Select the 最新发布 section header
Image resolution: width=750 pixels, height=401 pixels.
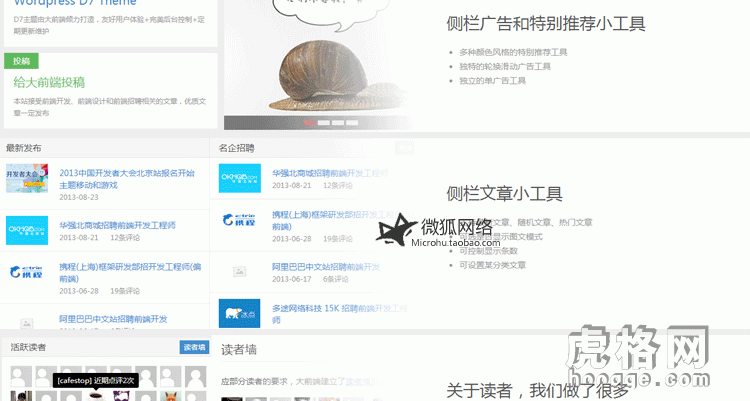pyautogui.click(x=24, y=148)
